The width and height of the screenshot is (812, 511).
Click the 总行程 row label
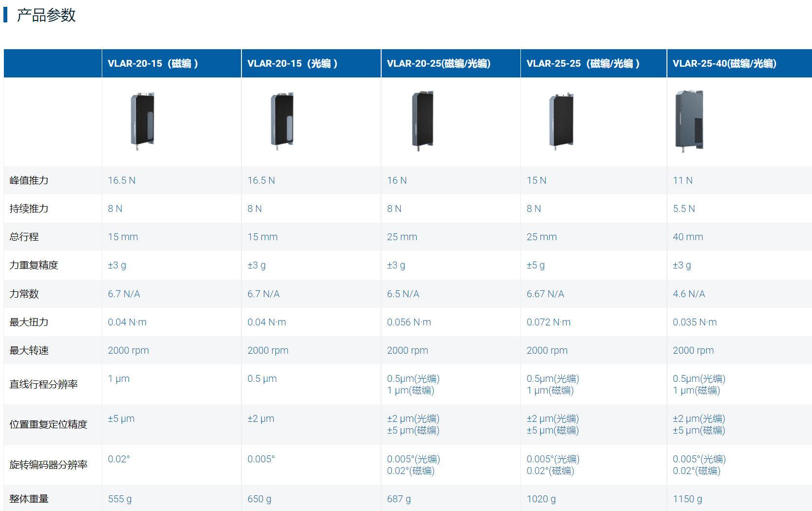pyautogui.click(x=24, y=237)
